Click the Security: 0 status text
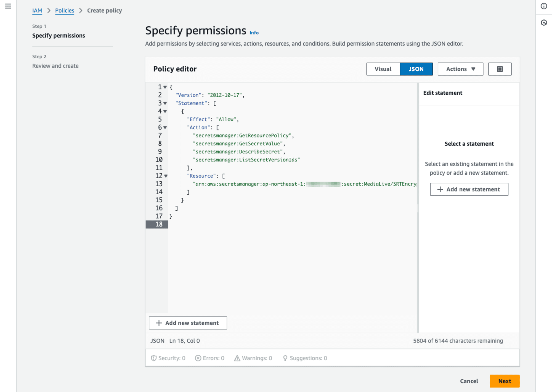This screenshot has width=552, height=392. click(172, 358)
